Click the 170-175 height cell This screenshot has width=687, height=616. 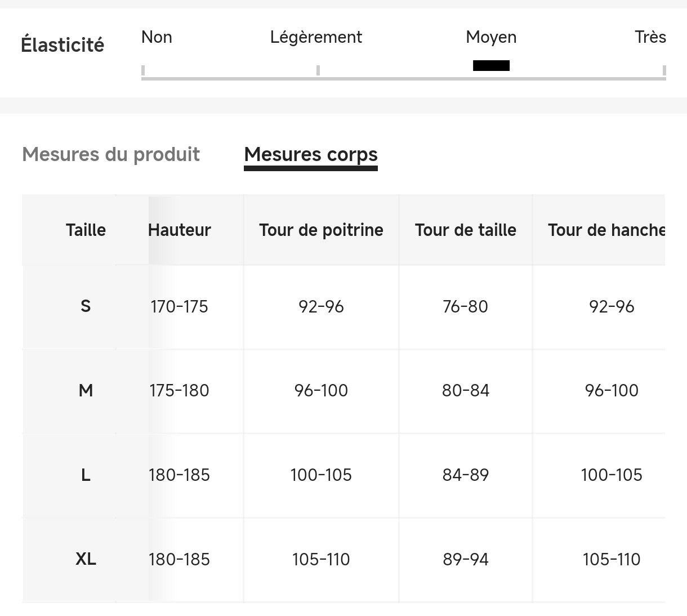tap(179, 306)
